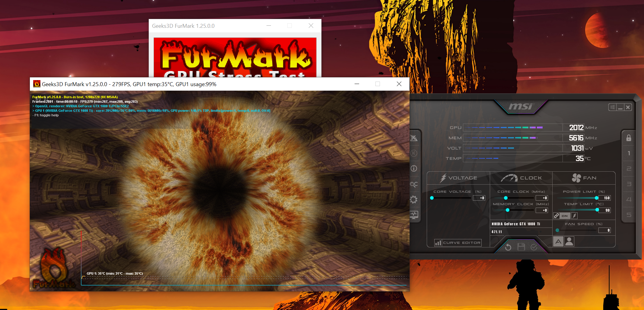Click the Fan Speed slider handle
The width and height of the screenshot is (644, 310).
point(557,230)
